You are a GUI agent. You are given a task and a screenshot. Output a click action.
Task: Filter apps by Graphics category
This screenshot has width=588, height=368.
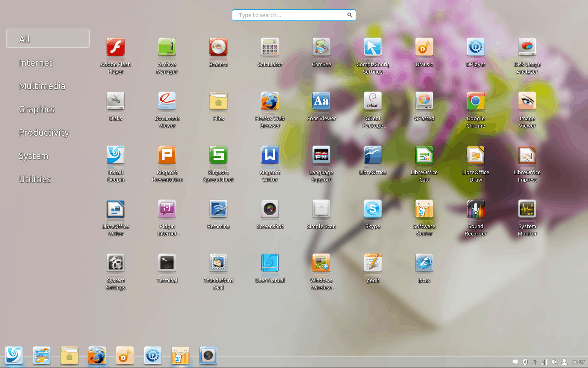[x=37, y=109]
